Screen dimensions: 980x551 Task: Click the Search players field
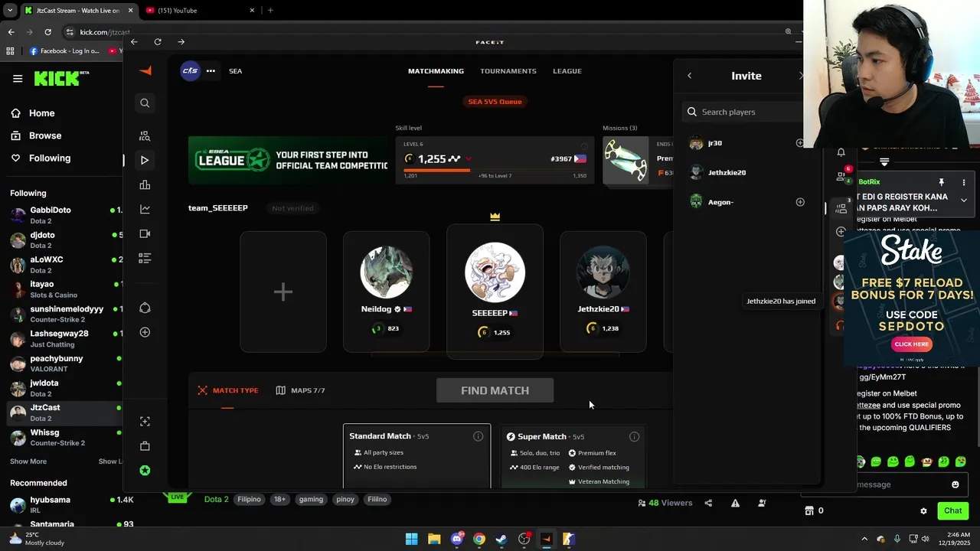click(743, 112)
